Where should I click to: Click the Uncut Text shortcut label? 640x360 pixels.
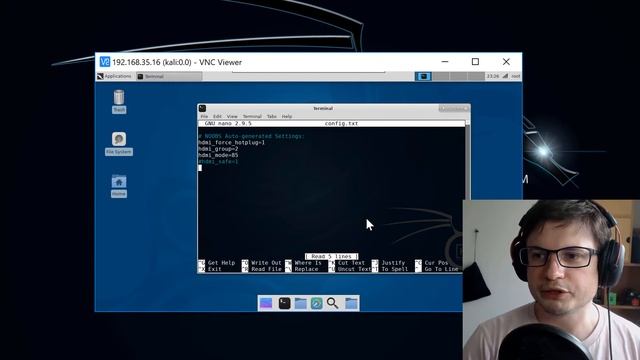click(x=355, y=269)
